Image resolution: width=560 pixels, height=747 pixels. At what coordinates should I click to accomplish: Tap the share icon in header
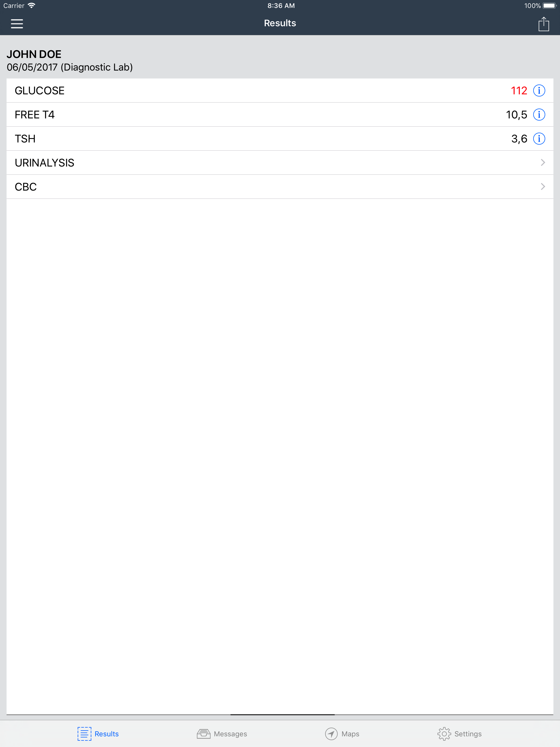coord(543,24)
